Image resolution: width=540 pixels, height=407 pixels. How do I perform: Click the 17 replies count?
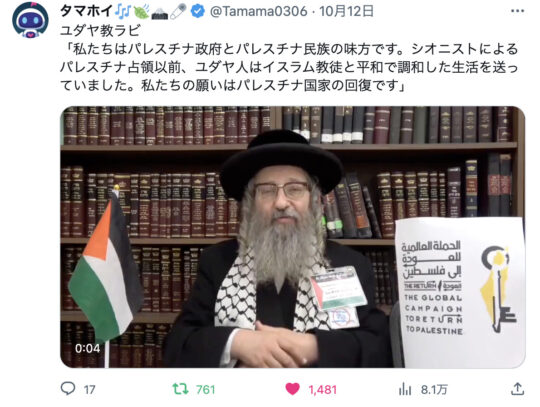[x=89, y=389]
